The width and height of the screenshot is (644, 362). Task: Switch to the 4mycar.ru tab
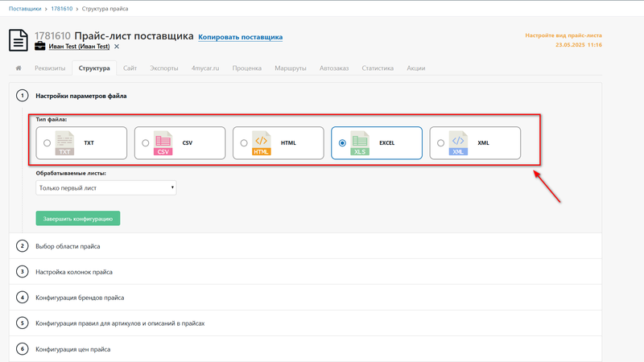pyautogui.click(x=205, y=68)
